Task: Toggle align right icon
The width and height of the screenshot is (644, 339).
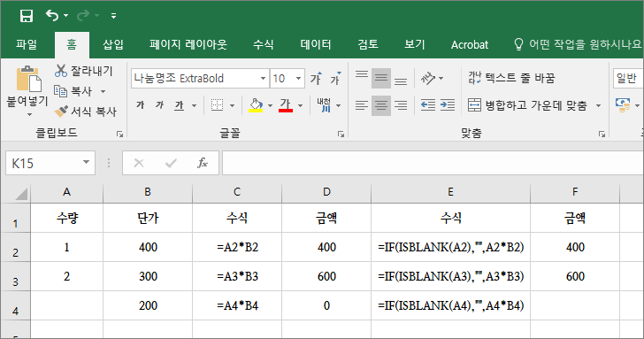Action: pyautogui.click(x=401, y=105)
